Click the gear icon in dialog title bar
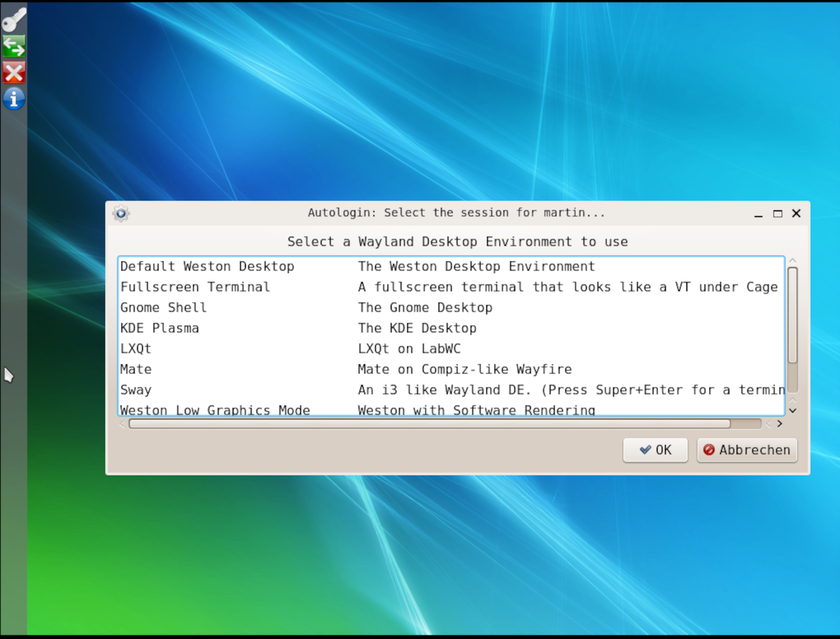The width and height of the screenshot is (840, 639). point(121,213)
